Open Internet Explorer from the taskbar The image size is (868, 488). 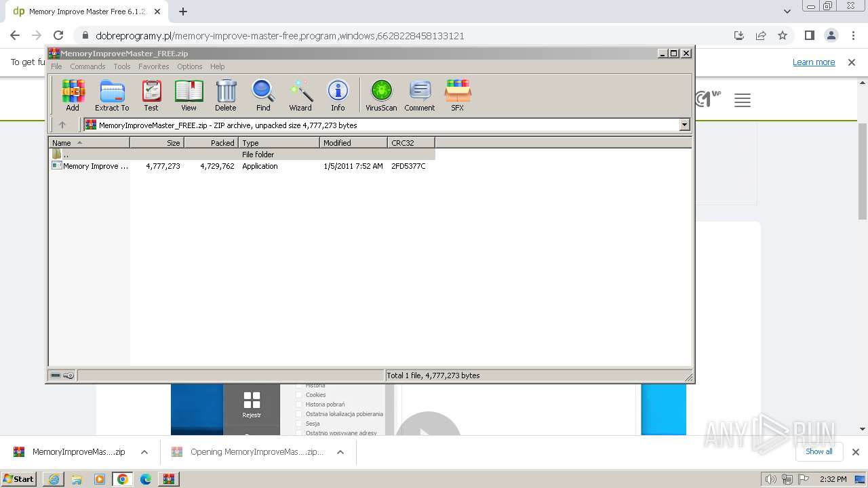pos(54,479)
